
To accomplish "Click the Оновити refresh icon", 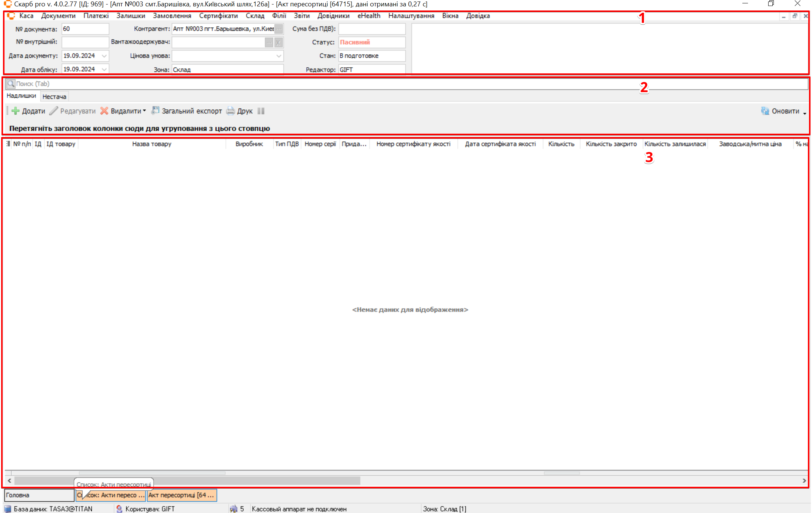I will [765, 111].
